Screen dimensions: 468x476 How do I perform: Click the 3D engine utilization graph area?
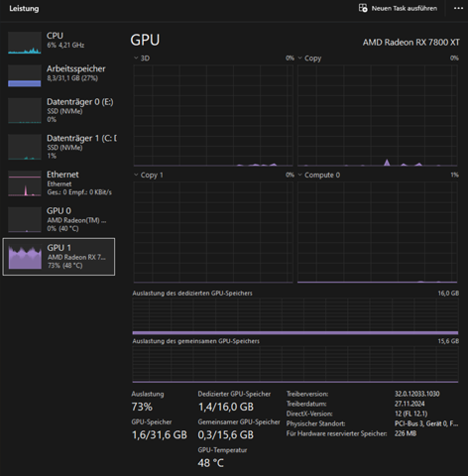pos(213,115)
